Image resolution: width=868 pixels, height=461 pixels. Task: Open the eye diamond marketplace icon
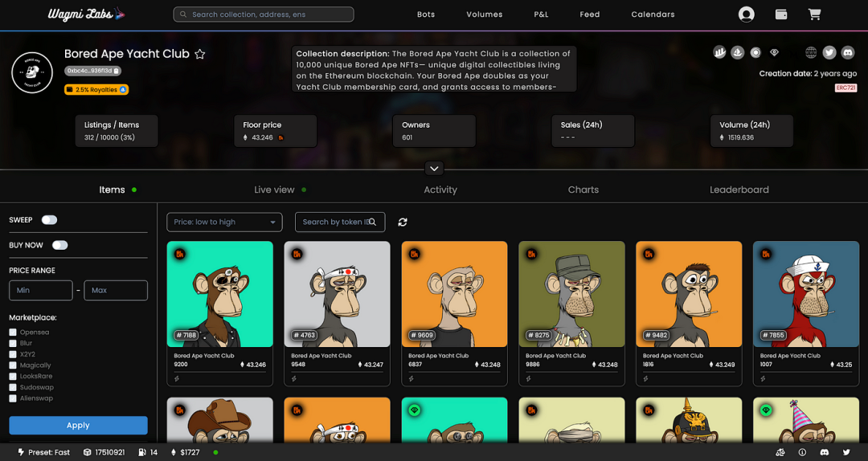(775, 52)
